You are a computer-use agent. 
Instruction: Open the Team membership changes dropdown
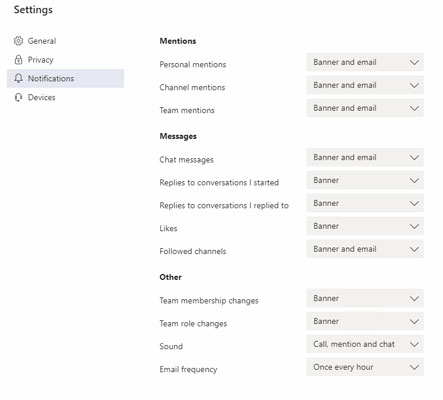[365, 298]
